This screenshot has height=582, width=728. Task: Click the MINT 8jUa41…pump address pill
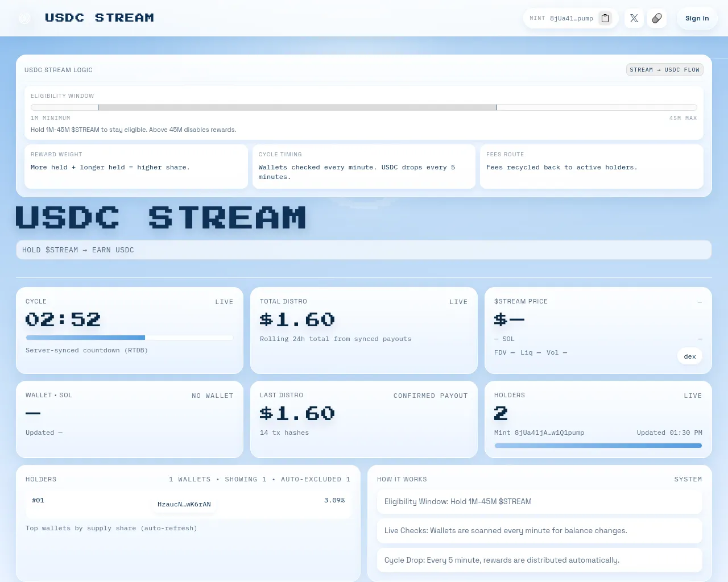[x=570, y=18]
